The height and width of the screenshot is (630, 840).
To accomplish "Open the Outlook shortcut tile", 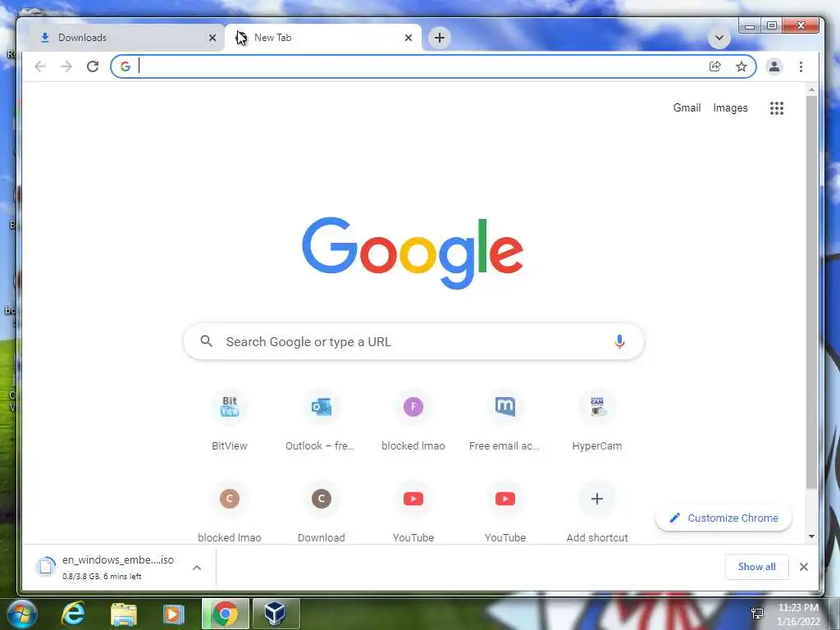I will point(321,421).
